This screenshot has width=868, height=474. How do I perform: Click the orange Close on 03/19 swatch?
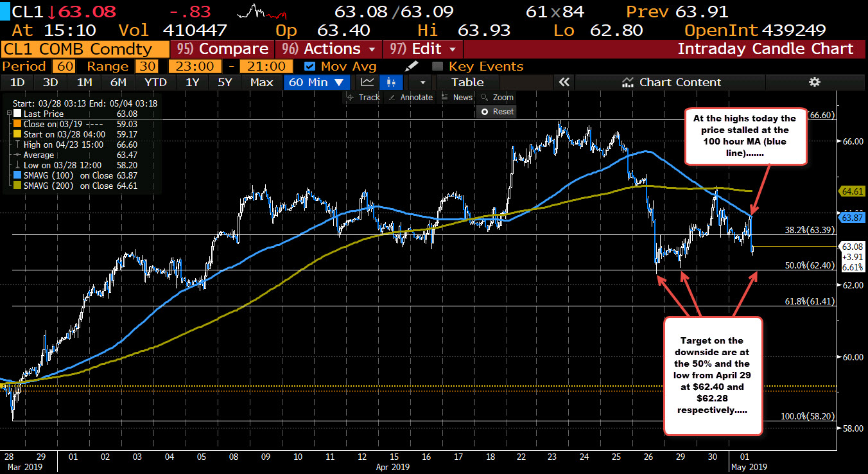(x=17, y=124)
